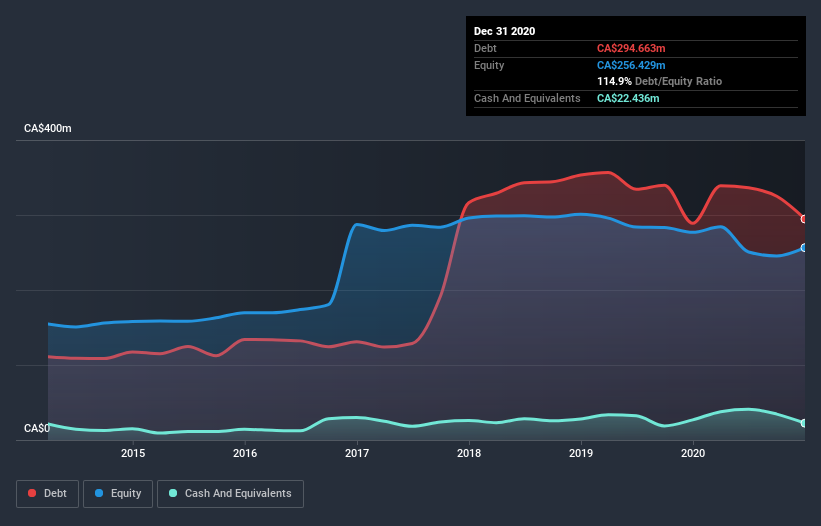Click the CA$400m y-axis label
Image resolution: width=821 pixels, height=526 pixels.
(48, 128)
